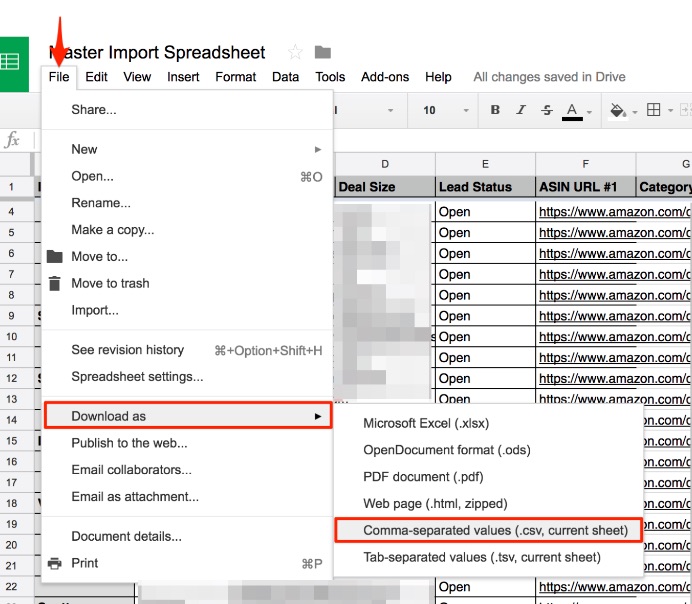Open the Amazon link in row 22
The image size is (692, 604).
pyautogui.click(x=614, y=587)
